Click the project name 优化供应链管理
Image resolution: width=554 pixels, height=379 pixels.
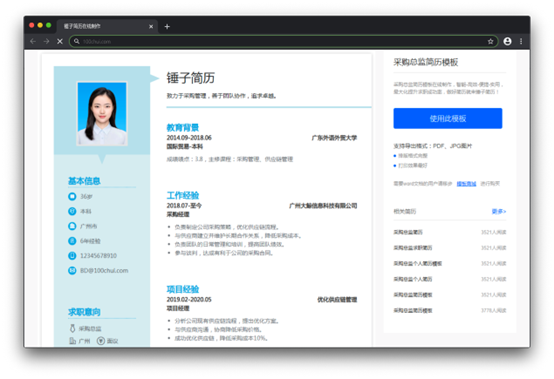[337, 300]
